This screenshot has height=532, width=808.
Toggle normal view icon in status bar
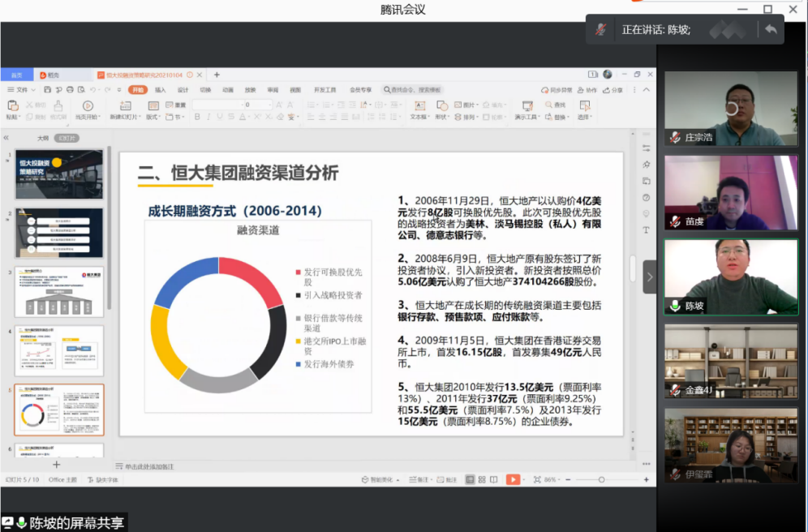click(470, 479)
